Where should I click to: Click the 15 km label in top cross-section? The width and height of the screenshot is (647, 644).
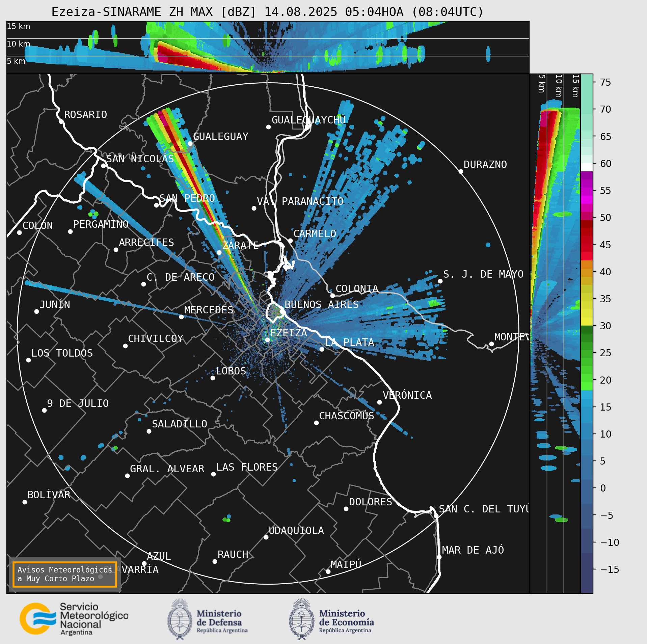(x=19, y=26)
